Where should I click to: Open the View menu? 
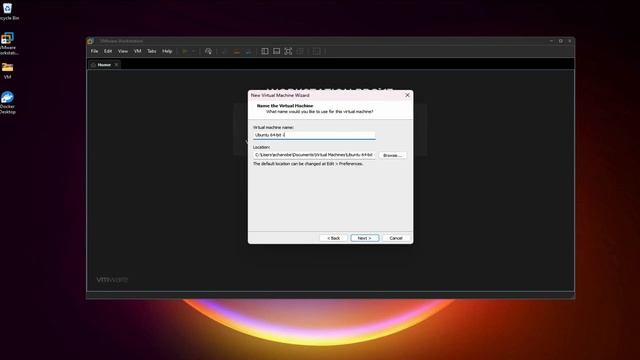click(x=123, y=51)
